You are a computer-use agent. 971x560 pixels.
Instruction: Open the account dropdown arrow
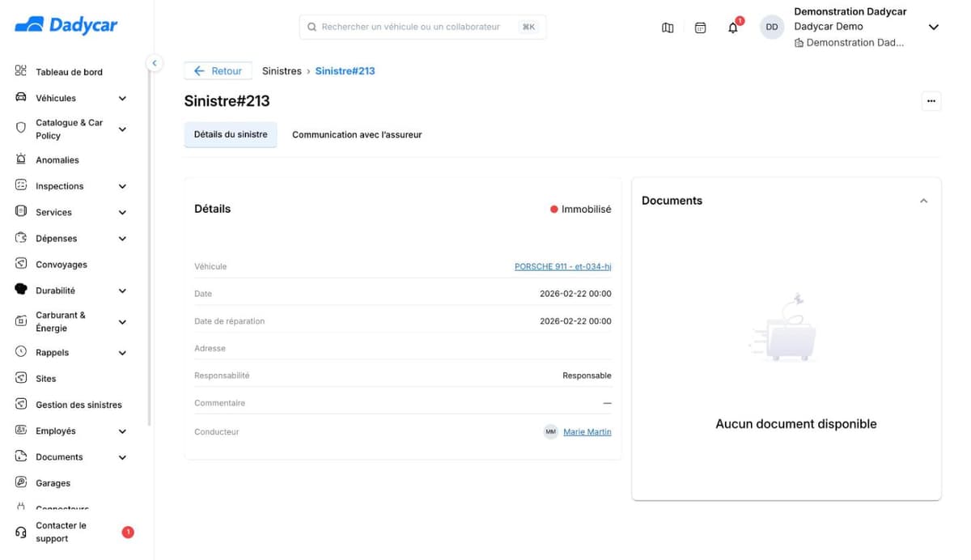(x=933, y=27)
